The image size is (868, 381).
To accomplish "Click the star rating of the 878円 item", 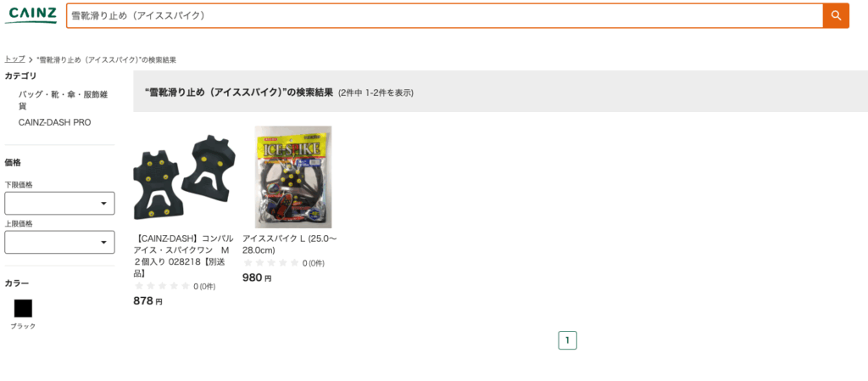I will [x=162, y=286].
